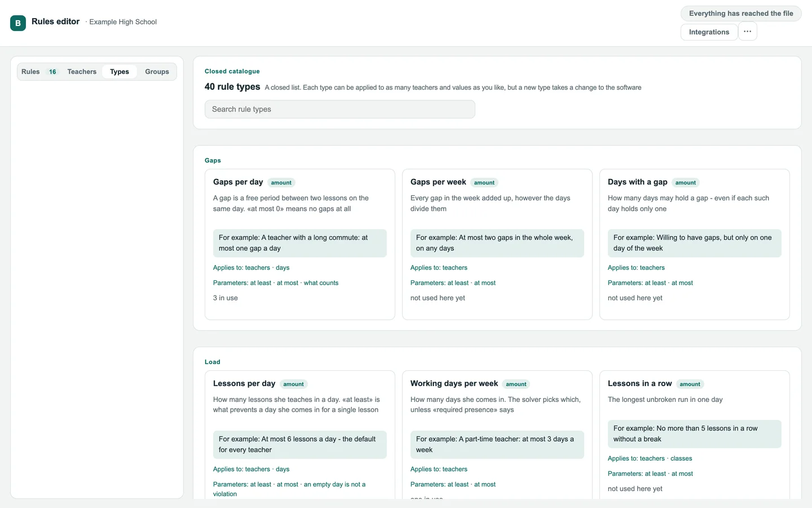The height and width of the screenshot is (508, 812).
Task: Click the part-time teacher example box
Action: (497, 445)
